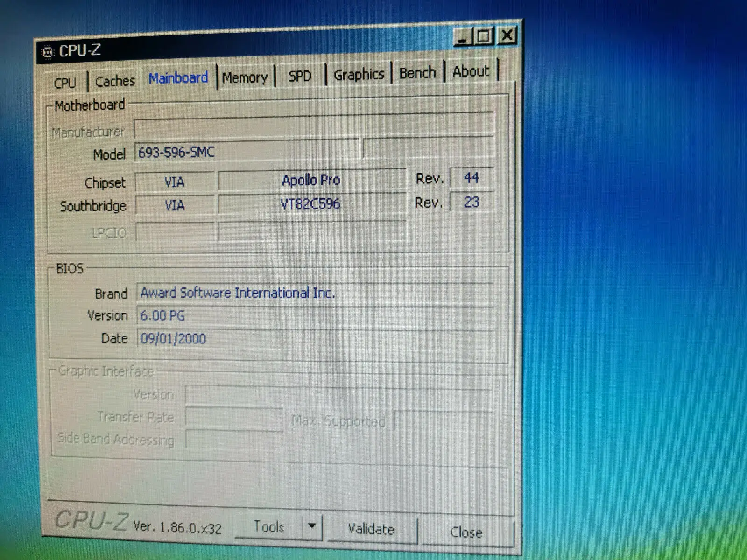Click the CPU-Z title bar app icon
Image resolution: width=747 pixels, height=560 pixels.
point(47,52)
